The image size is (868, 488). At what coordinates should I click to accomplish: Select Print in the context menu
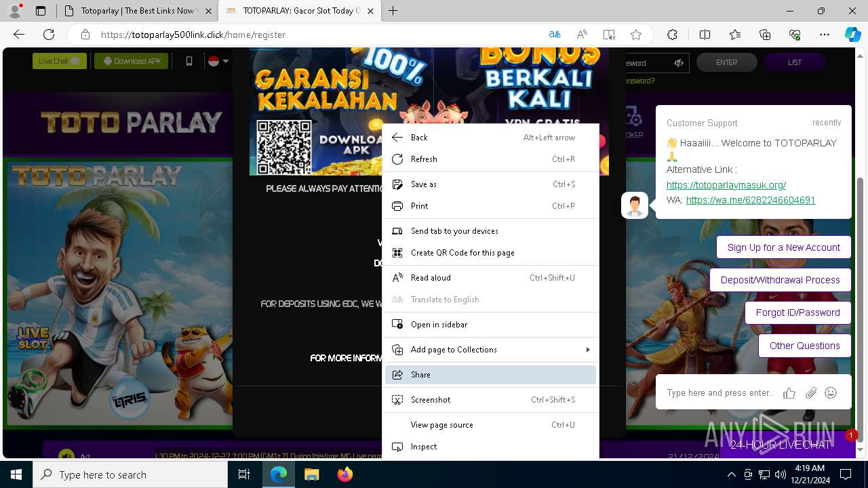click(x=490, y=206)
